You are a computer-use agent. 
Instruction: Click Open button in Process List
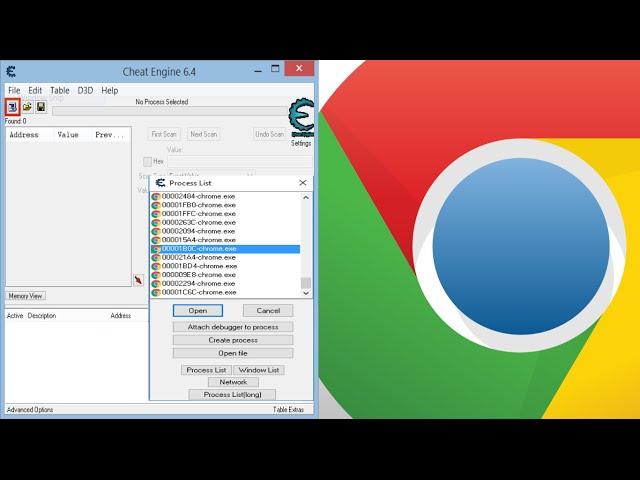click(x=198, y=311)
